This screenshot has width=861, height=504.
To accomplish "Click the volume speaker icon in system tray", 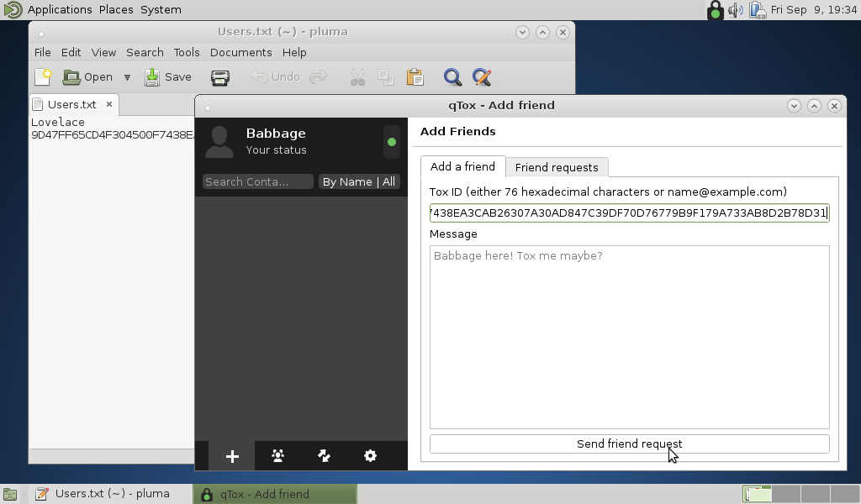I will point(736,10).
